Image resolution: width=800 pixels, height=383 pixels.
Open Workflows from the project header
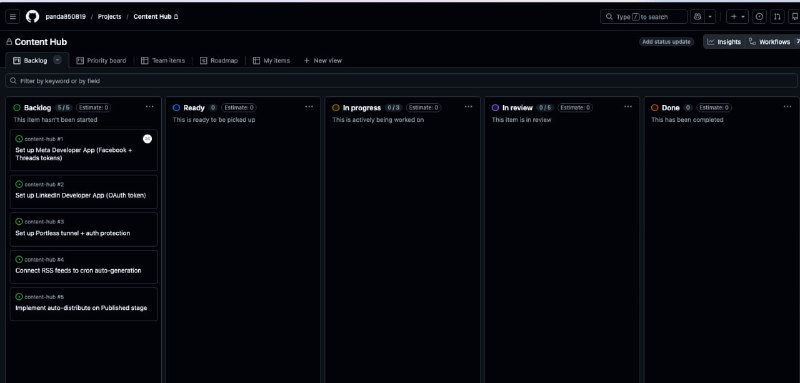769,42
